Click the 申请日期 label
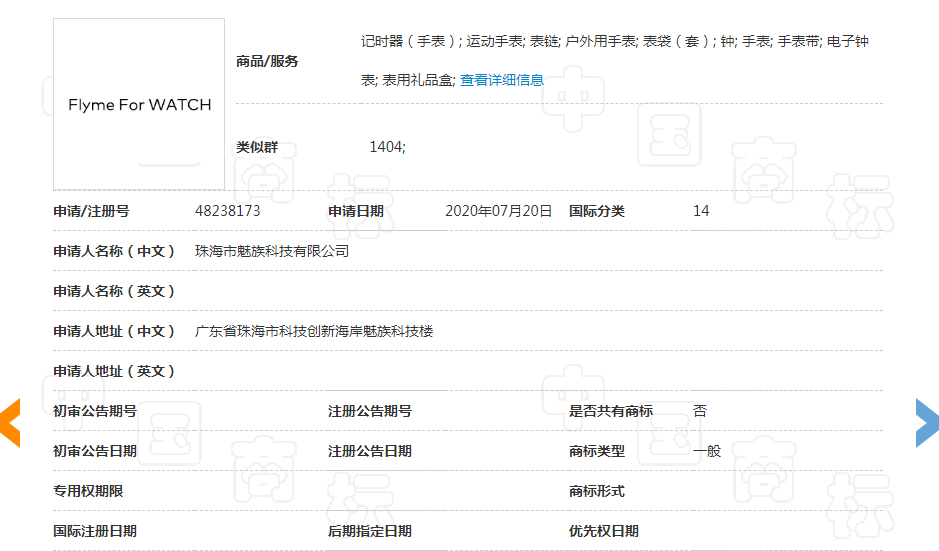 pyautogui.click(x=356, y=211)
